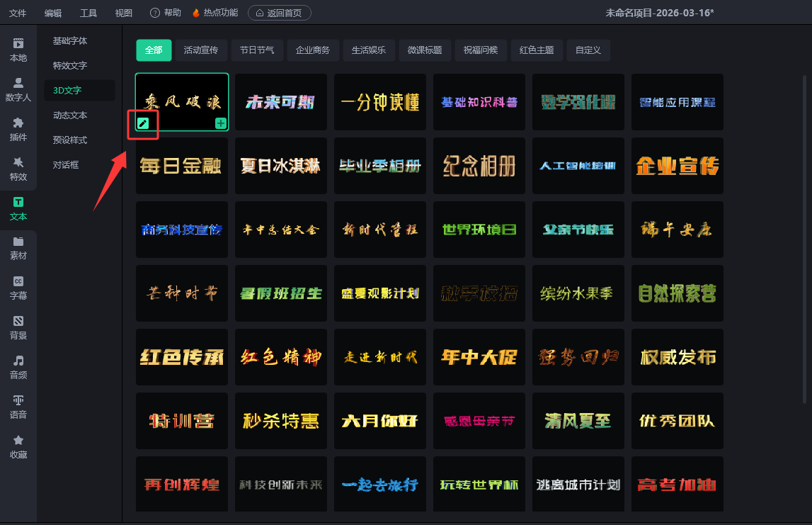Open the 文件 menu
Screen dimensions: 812x525
[18, 13]
